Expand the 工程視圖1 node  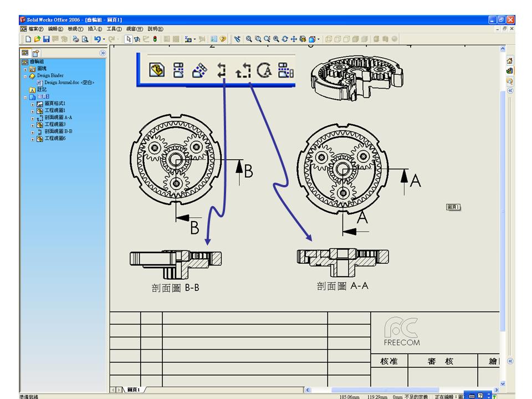coord(33,111)
